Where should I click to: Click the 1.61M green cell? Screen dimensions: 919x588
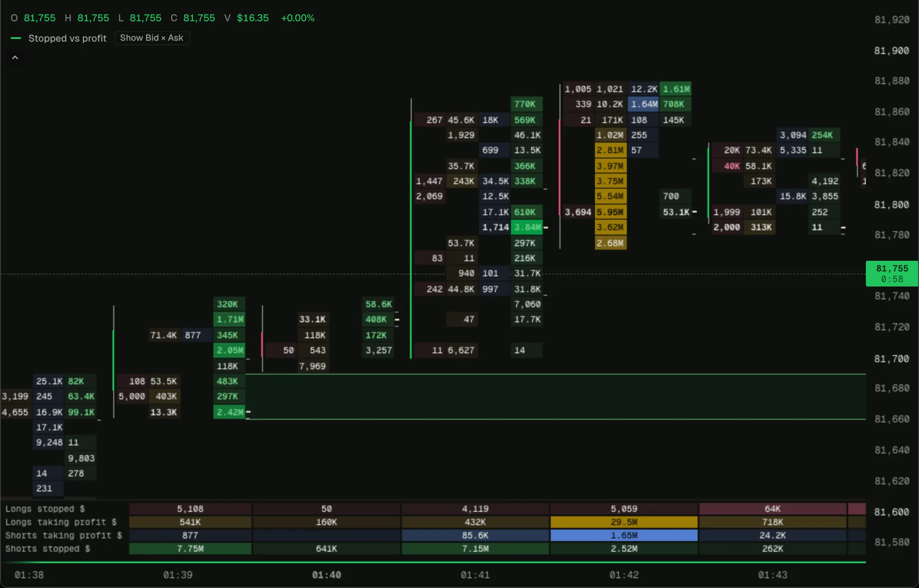(676, 89)
